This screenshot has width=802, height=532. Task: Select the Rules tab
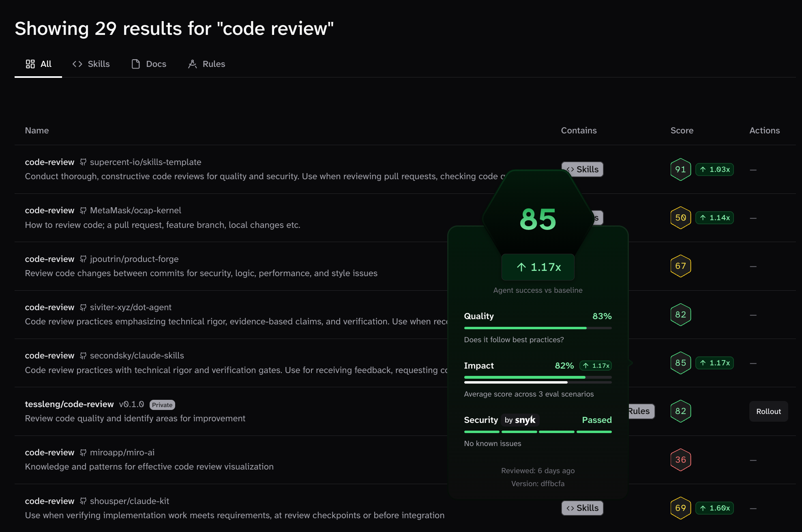click(x=206, y=64)
